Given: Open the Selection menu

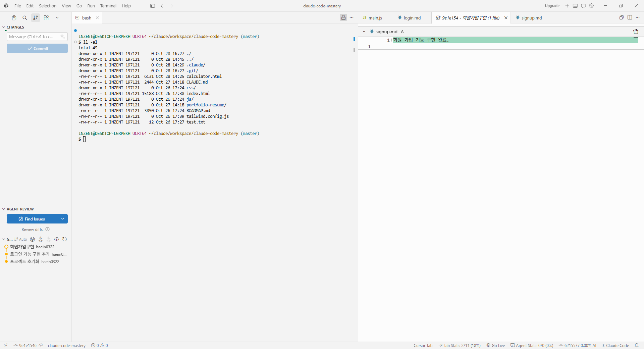Looking at the screenshot, I should click(48, 6).
